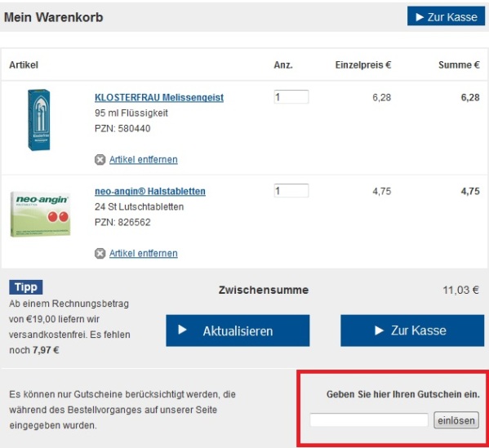
Task: Focus the Gutschein code input field
Action: point(369,420)
